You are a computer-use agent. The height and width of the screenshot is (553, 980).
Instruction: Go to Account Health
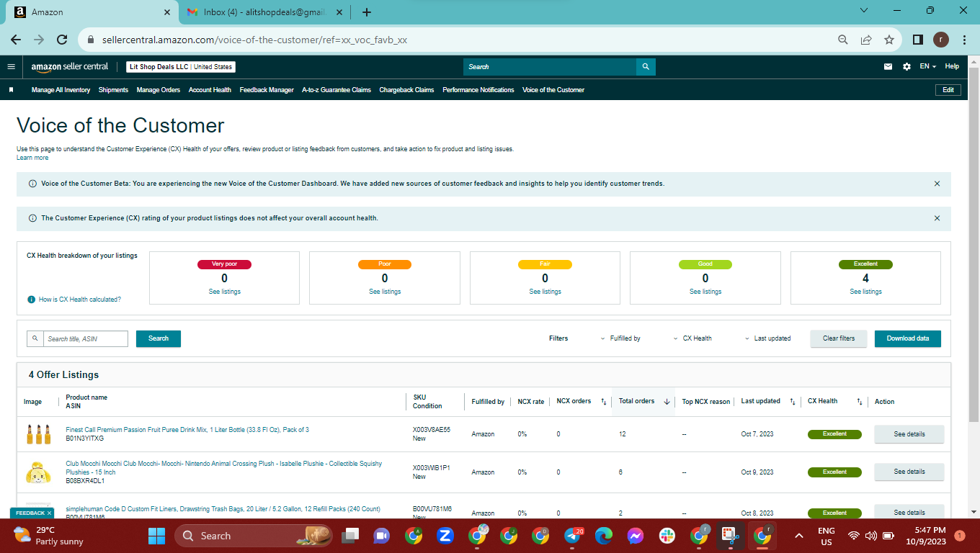tap(210, 90)
